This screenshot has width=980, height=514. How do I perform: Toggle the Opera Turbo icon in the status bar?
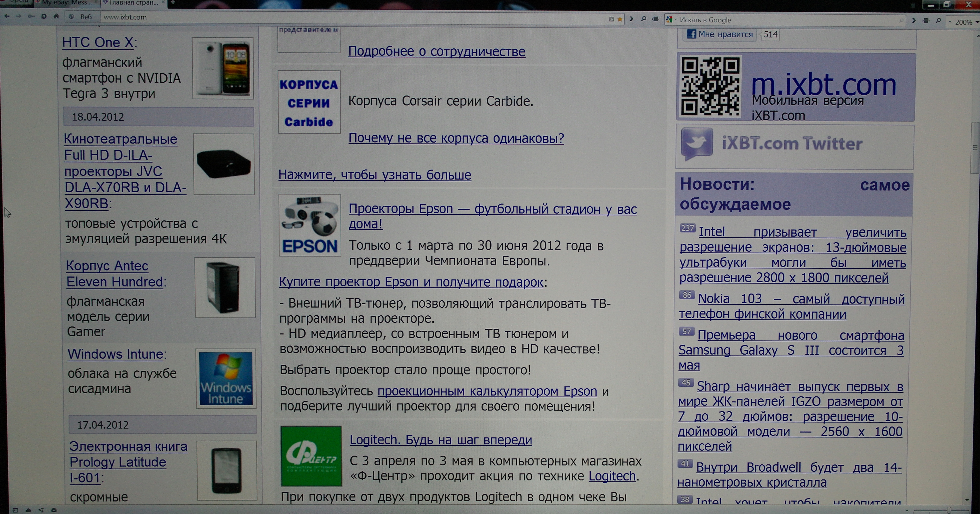pyautogui.click(x=54, y=510)
